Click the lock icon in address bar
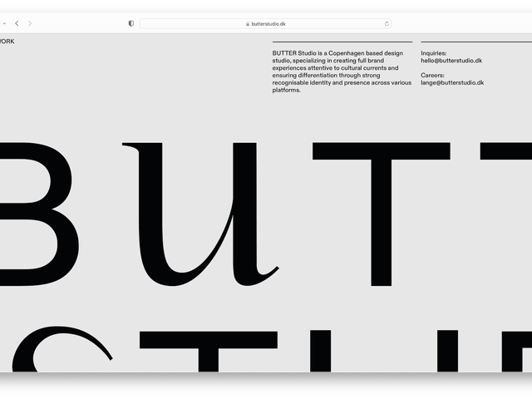The height and width of the screenshot is (399, 532). [248, 24]
